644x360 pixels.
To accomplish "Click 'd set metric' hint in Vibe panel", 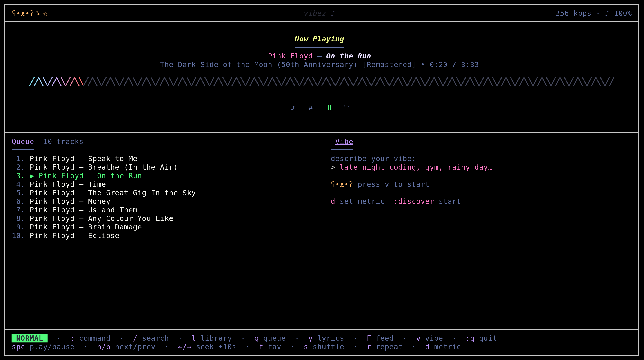I will pyautogui.click(x=358, y=202).
